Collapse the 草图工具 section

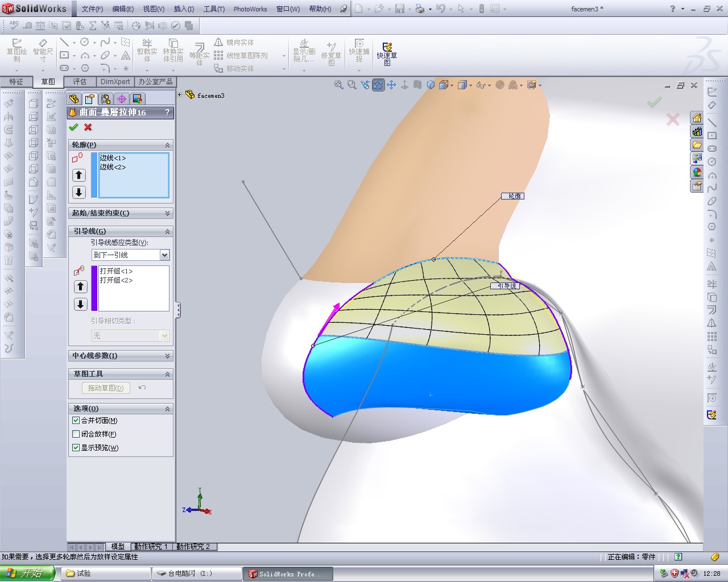(x=168, y=374)
